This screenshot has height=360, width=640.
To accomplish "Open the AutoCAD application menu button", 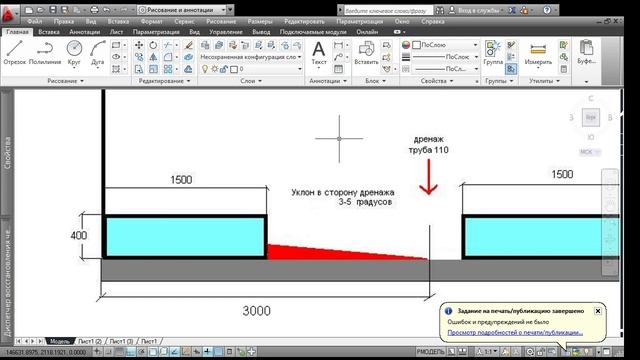I will click(9, 14).
